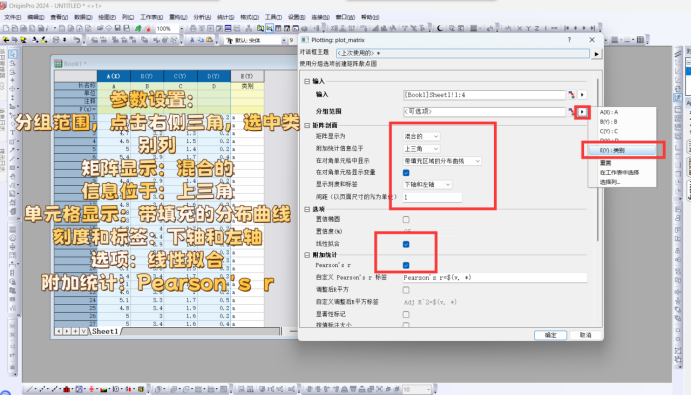Click the highlighted graph window toolbar icon

click(269, 28)
